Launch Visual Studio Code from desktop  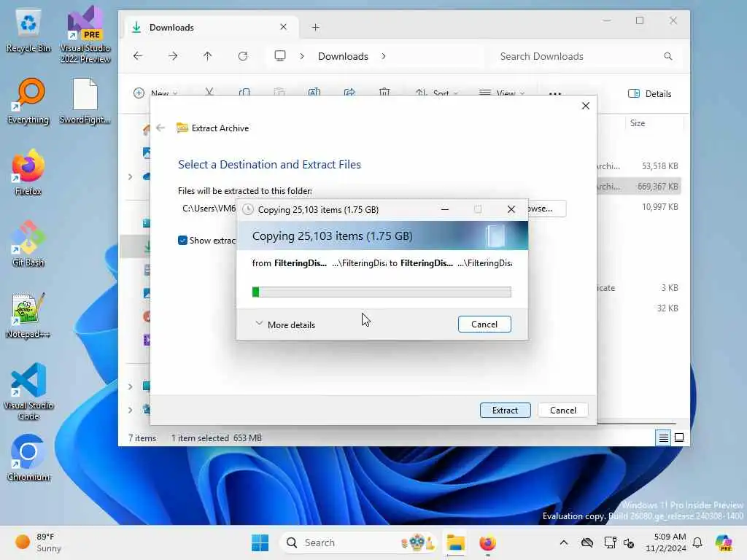coord(28,392)
